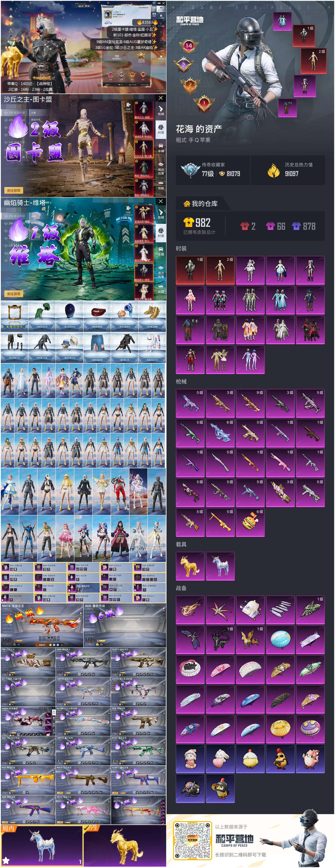This screenshot has height=868, width=335.
Task: Click the 租式 手Q苹果 subtitle
Action: 193,140
